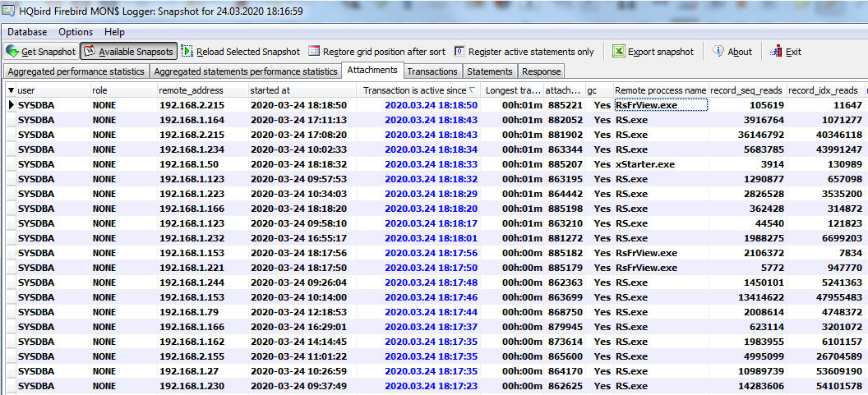Open the Database menu
Viewport: 868px width, 395px height.
(x=27, y=32)
